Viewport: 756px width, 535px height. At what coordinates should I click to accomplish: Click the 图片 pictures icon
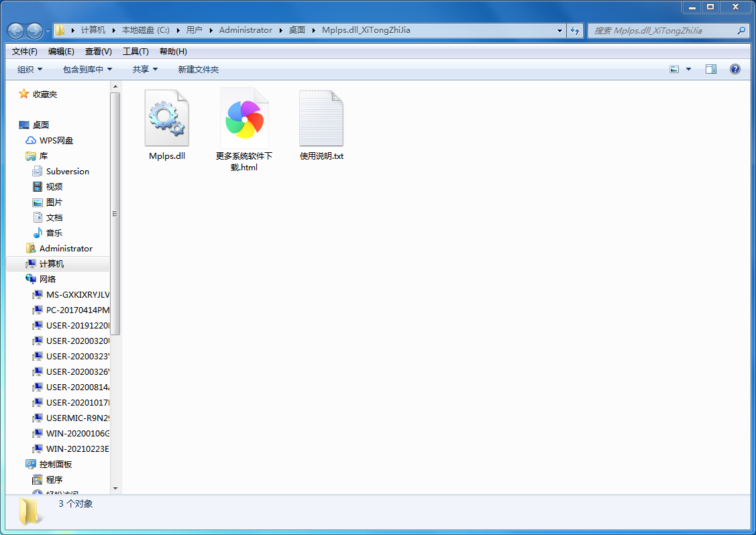pos(38,202)
